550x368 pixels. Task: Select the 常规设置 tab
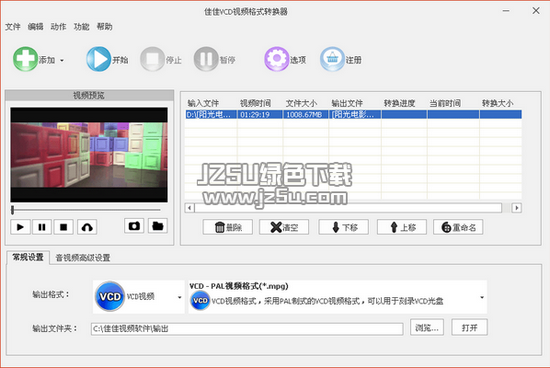pos(28,257)
